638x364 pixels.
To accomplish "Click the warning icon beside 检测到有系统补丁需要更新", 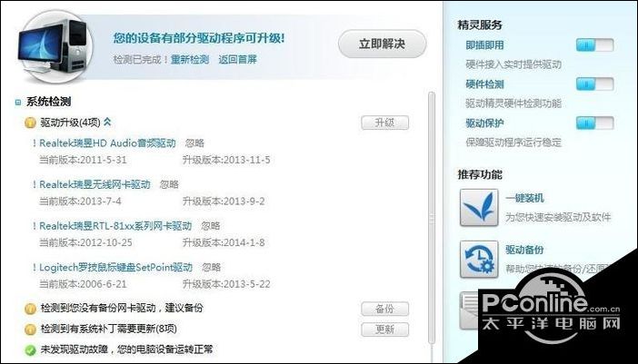I will coord(30,330).
